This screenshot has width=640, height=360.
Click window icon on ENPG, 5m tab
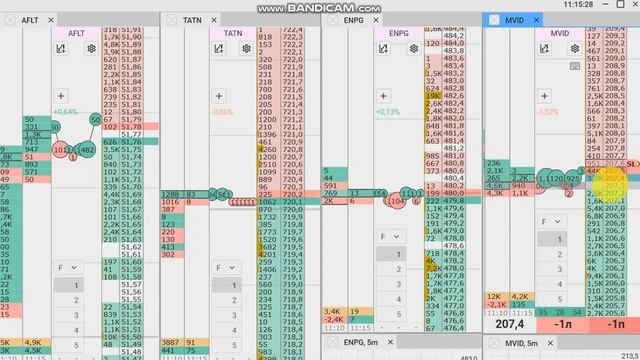[333, 342]
